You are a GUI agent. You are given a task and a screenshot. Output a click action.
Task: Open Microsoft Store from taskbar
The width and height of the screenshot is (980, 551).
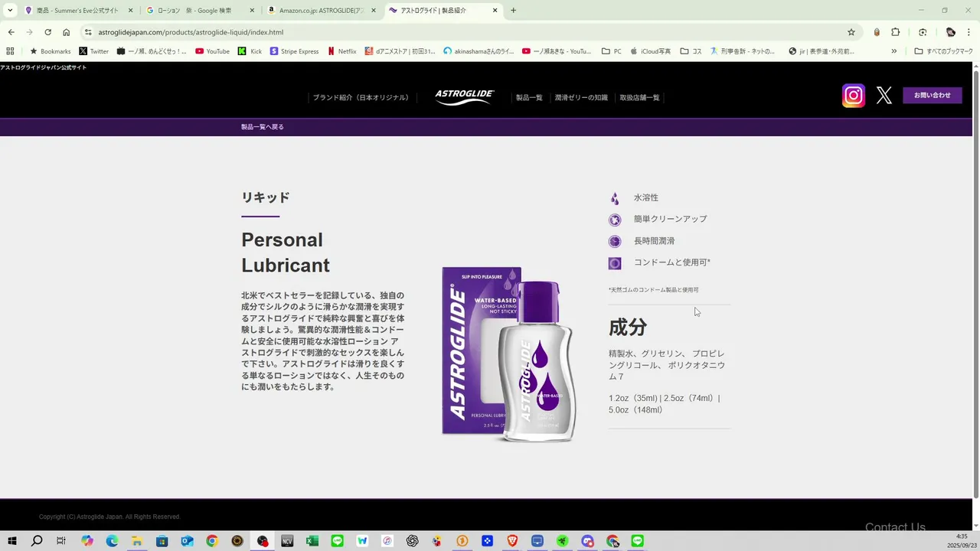(162, 541)
